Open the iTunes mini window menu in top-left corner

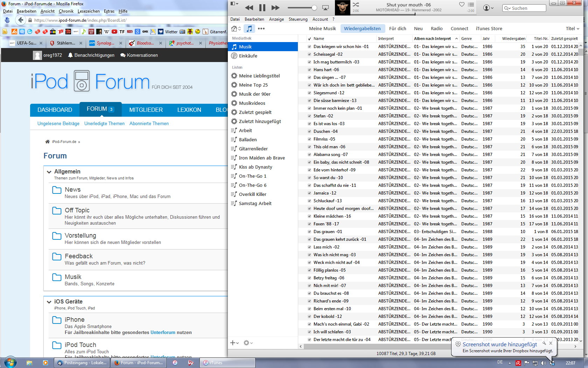point(234,4)
